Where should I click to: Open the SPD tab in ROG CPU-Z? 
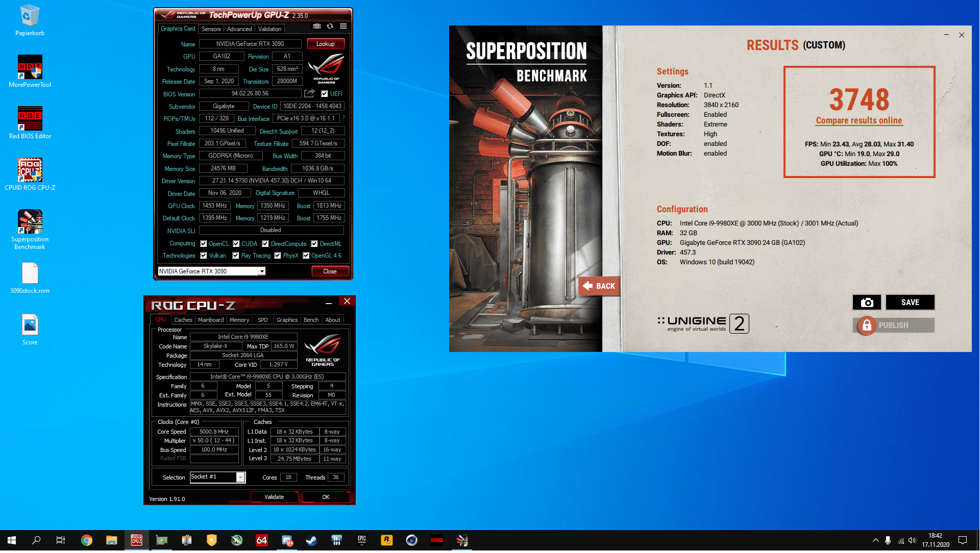(263, 320)
